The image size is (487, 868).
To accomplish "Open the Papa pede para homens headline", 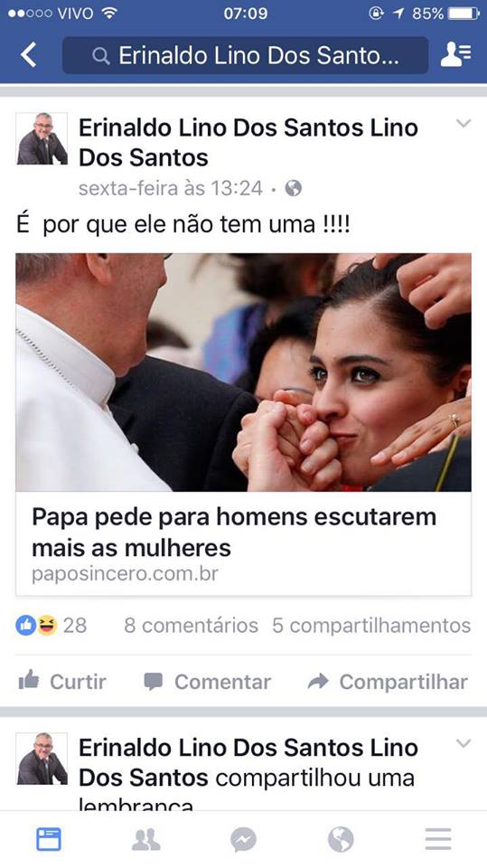I will pos(234,532).
